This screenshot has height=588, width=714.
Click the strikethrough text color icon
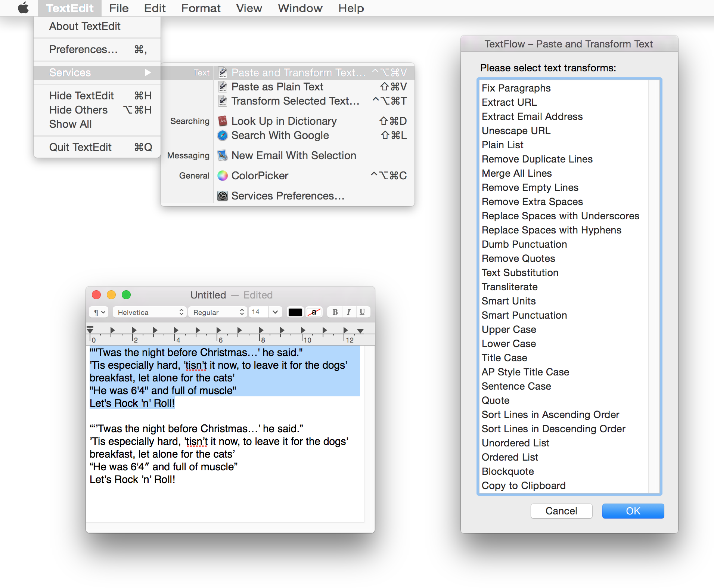point(314,312)
